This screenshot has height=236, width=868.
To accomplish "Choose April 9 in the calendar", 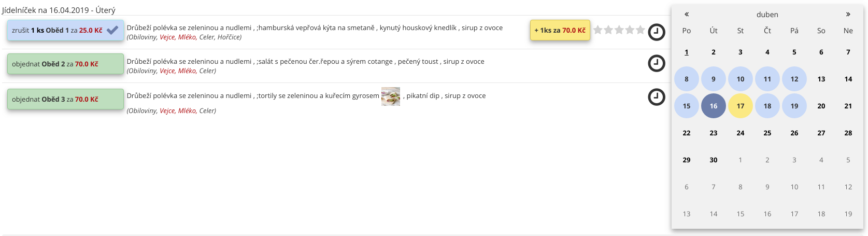I will (714, 79).
